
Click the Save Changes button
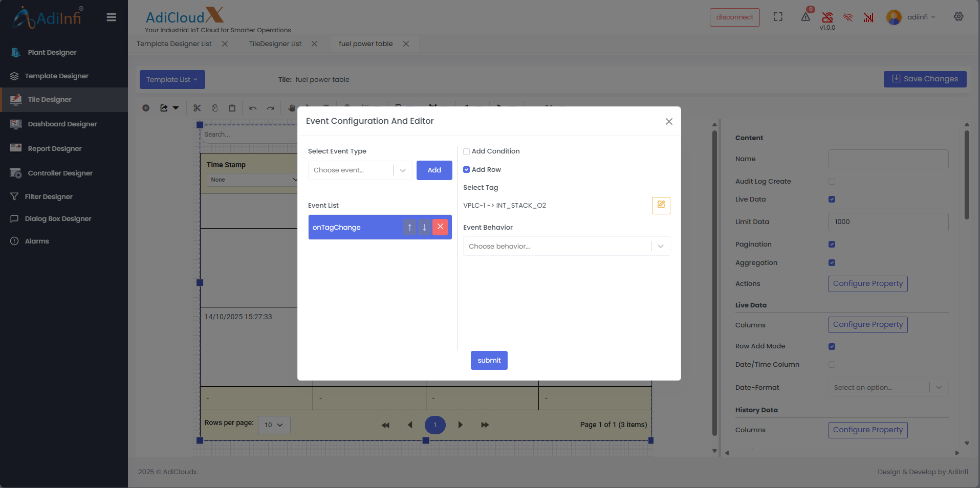tap(925, 79)
